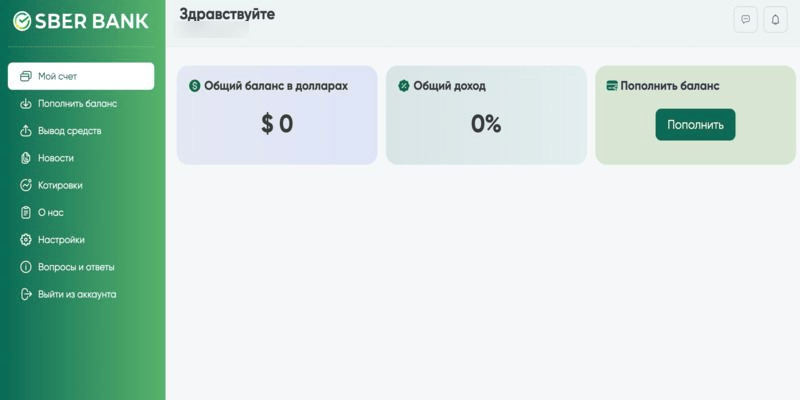800x400 pixels.
Task: Click the download icon next to Пополнить баланс
Action: (26, 104)
